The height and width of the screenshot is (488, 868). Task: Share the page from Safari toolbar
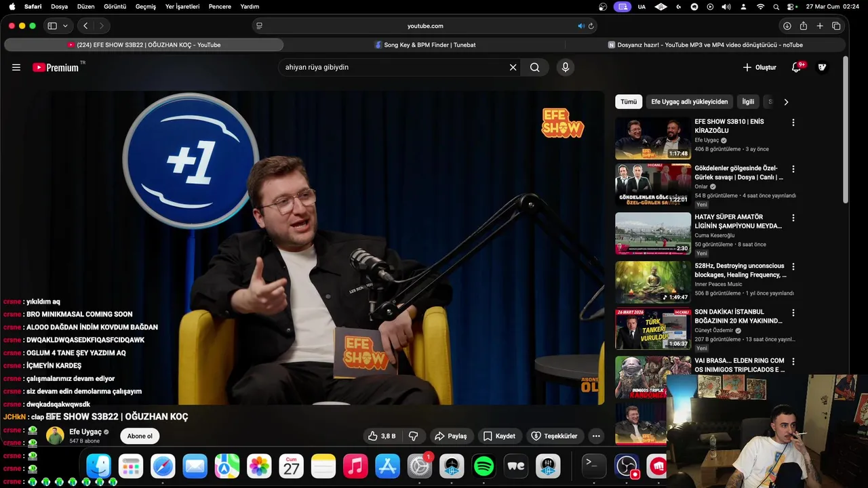click(x=804, y=26)
